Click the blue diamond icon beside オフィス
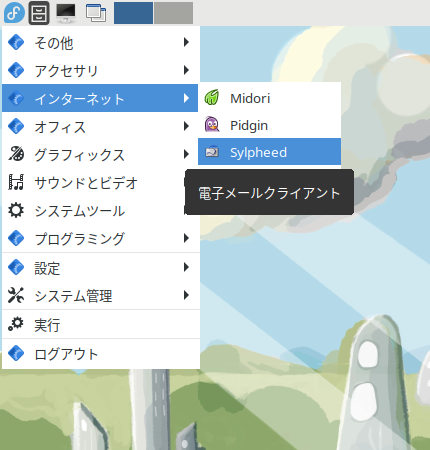 point(16,126)
